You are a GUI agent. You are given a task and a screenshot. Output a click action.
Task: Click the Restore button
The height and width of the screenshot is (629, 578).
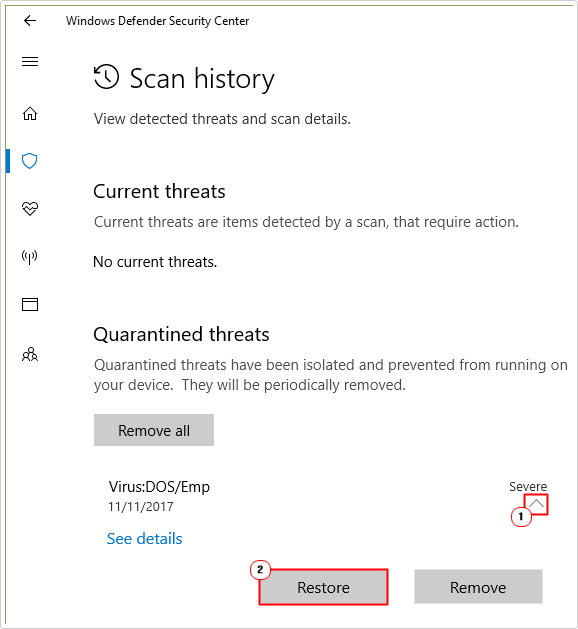click(324, 587)
